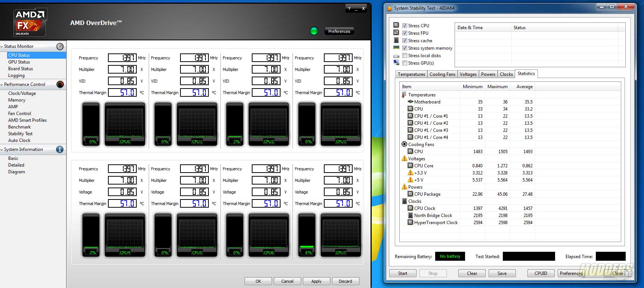Open OverDrive Preferences button
Image resolution: width=644 pixels, height=288 pixels.
339,31
